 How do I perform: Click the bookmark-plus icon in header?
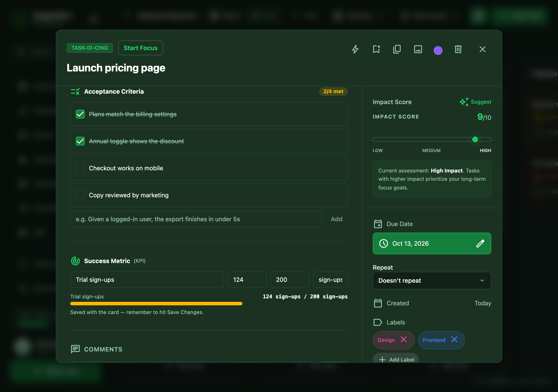[x=376, y=49]
